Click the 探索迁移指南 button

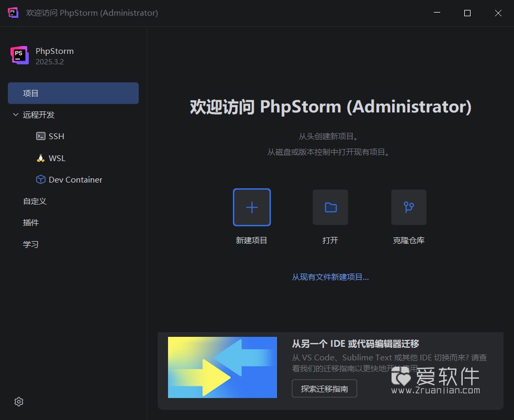click(324, 389)
